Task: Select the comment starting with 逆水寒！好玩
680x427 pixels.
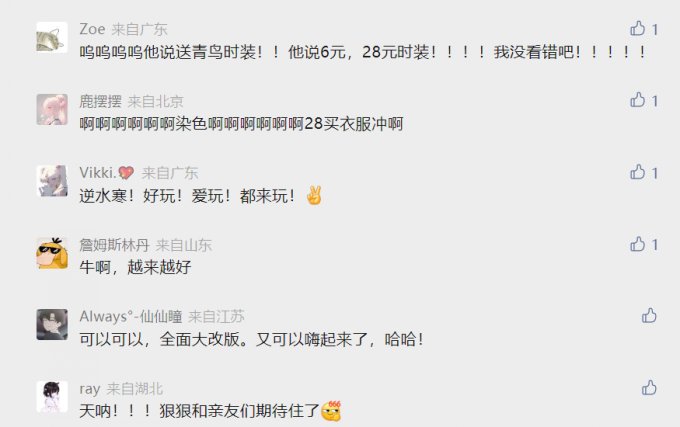Action: [201, 196]
